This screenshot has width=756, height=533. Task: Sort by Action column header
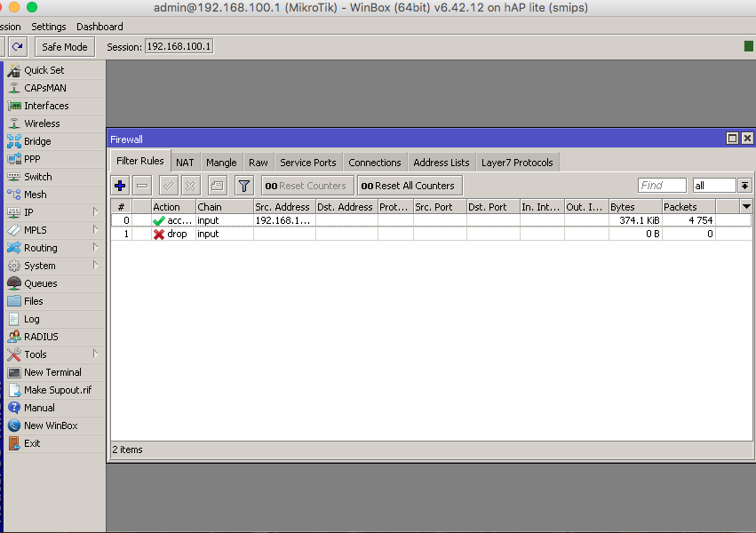coord(173,207)
